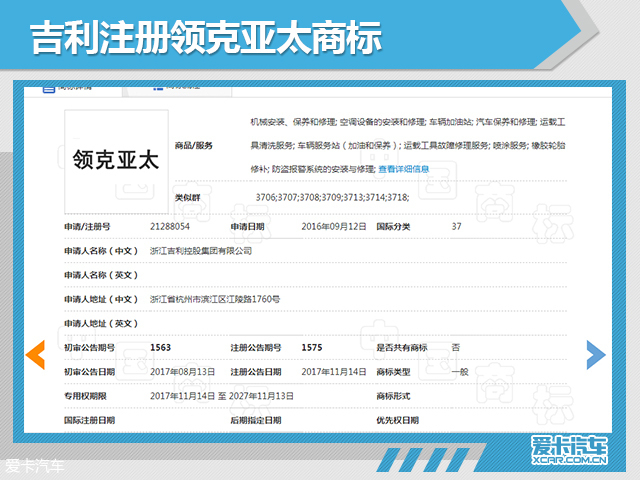The image size is (640, 480).
Task: Click the 商标形式 label
Action: pyautogui.click(x=393, y=396)
